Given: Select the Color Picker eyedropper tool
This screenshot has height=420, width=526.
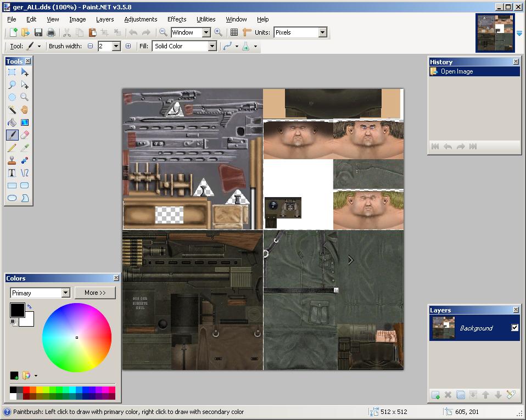Looking at the screenshot, I should (x=25, y=148).
